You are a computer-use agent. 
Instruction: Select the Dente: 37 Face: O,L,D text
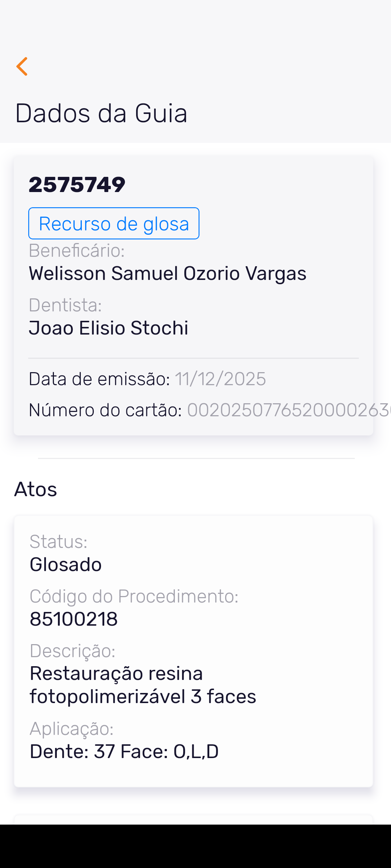click(124, 752)
